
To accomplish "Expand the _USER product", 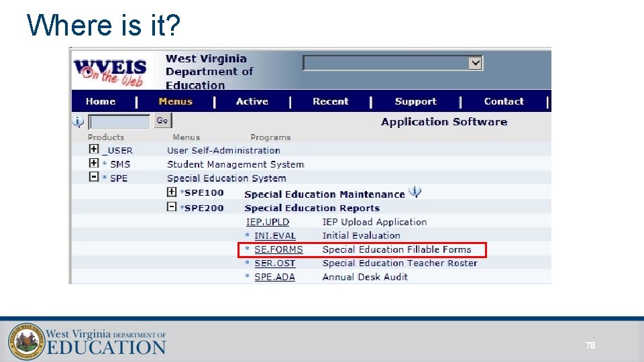I will 94,149.
